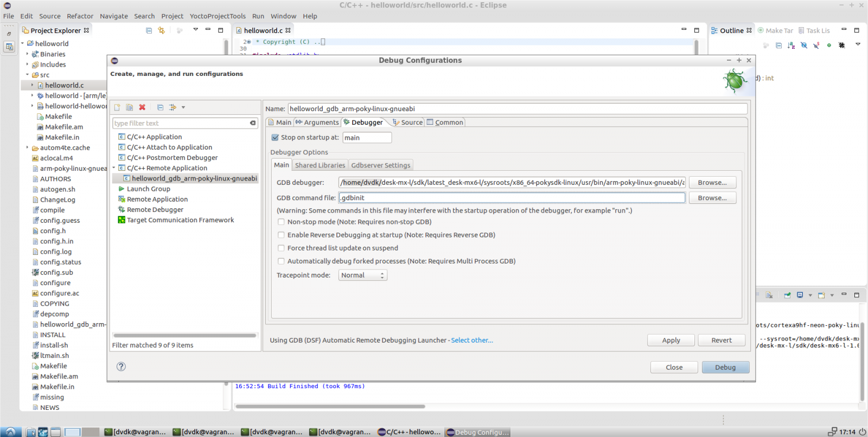Uncheck Stop on startup at checkbox

tap(275, 138)
